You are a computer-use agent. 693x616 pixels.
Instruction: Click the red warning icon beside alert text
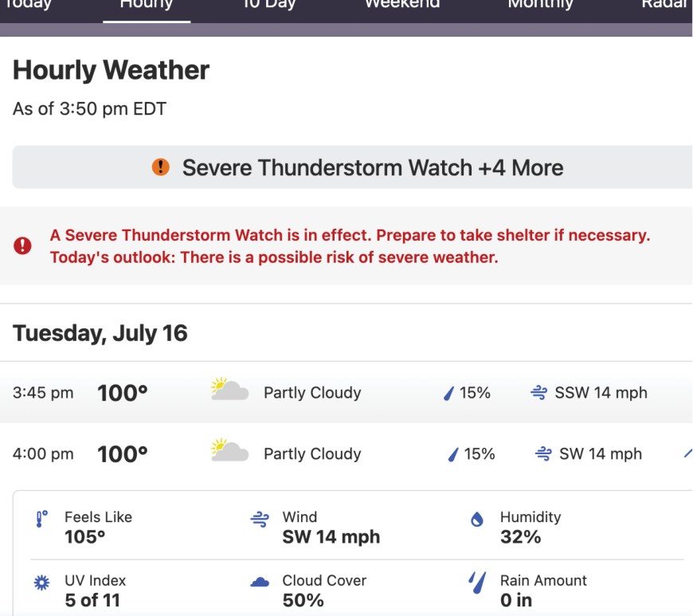pyautogui.click(x=23, y=246)
